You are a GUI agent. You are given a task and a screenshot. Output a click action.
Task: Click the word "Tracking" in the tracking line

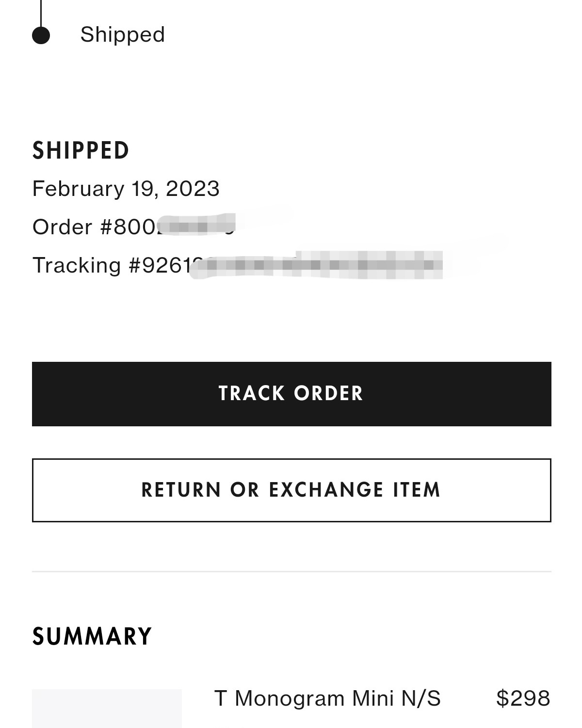[x=77, y=265]
